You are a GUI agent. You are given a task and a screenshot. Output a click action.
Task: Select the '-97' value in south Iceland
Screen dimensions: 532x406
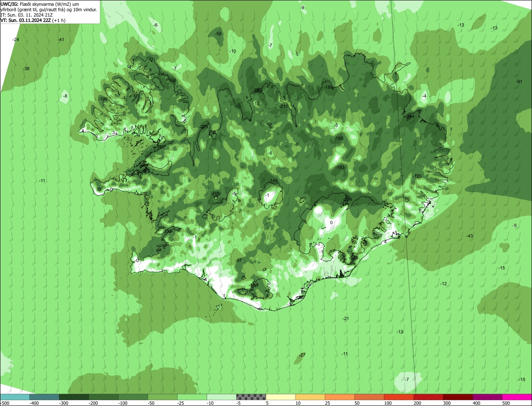point(239,260)
